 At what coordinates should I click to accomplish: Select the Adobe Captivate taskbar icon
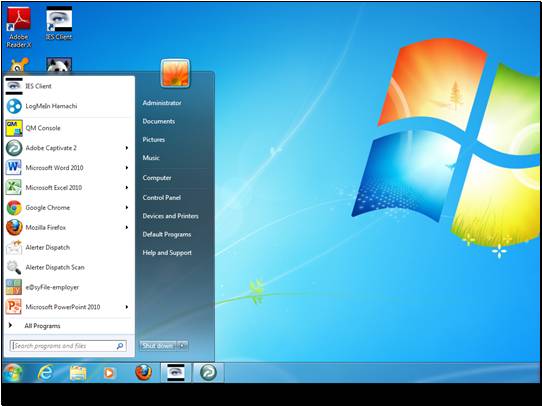(x=208, y=373)
